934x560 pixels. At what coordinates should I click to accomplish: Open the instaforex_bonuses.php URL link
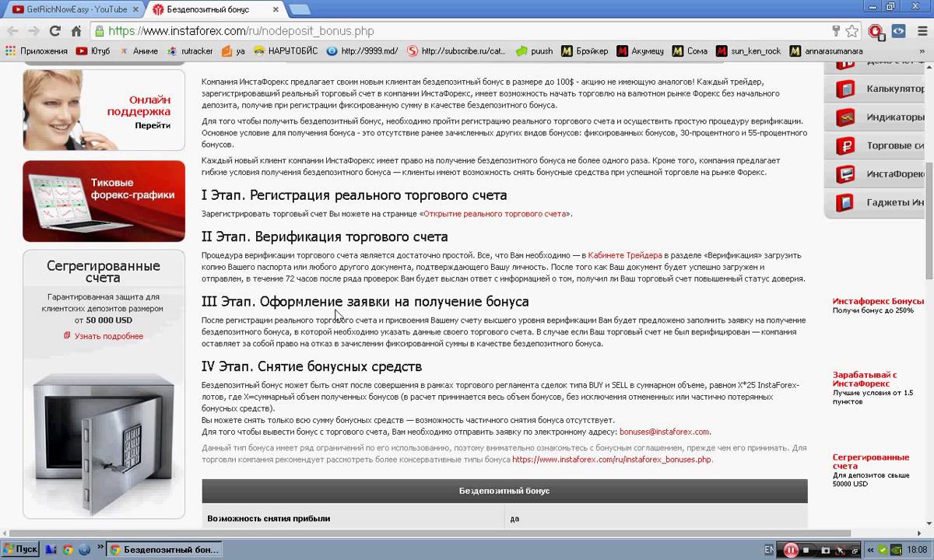pyautogui.click(x=612, y=460)
